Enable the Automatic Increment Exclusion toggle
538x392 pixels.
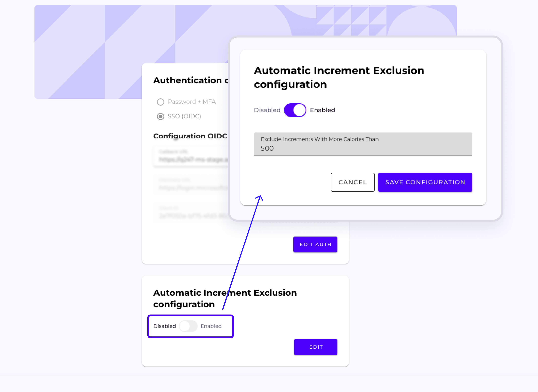pyautogui.click(x=189, y=326)
